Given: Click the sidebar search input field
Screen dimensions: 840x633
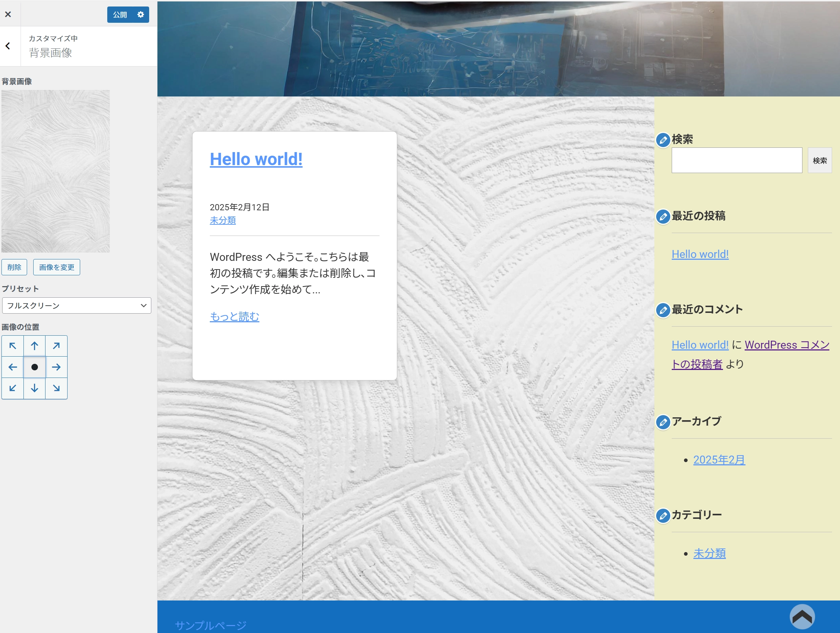Looking at the screenshot, I should (x=736, y=160).
